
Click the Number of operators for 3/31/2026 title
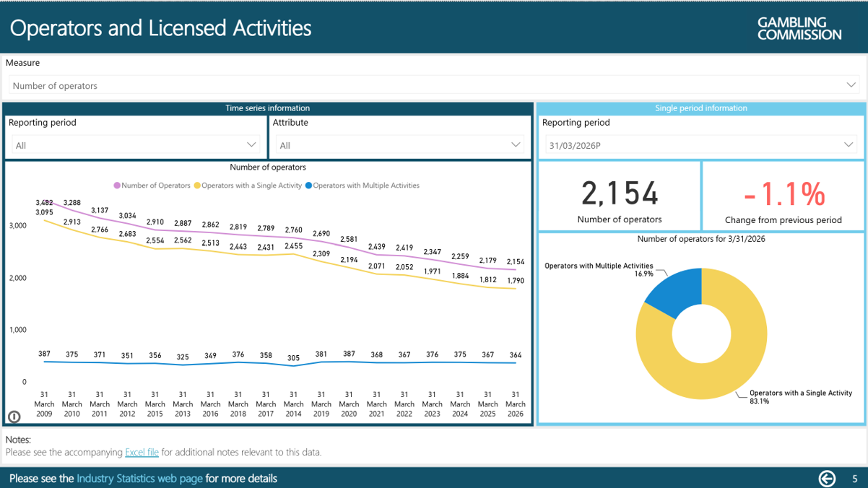(x=701, y=239)
